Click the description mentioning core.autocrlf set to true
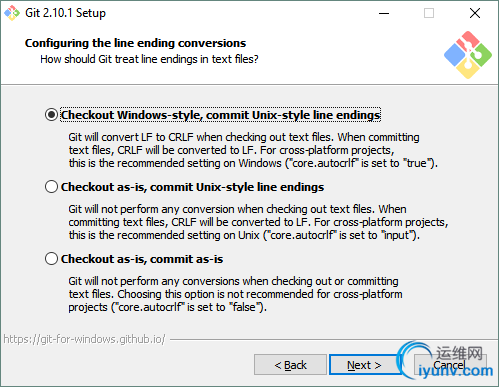The image size is (499, 387). (x=253, y=150)
